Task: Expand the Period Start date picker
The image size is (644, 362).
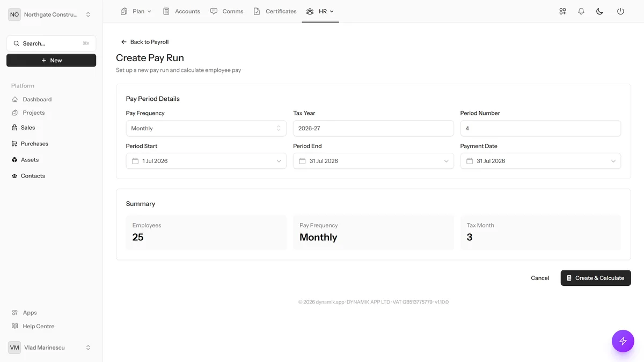Action: pos(206,161)
